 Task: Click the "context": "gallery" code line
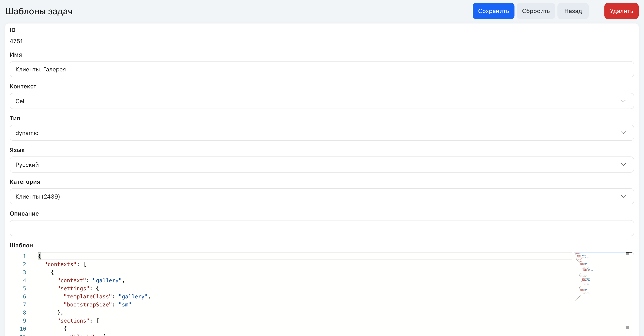click(x=91, y=280)
